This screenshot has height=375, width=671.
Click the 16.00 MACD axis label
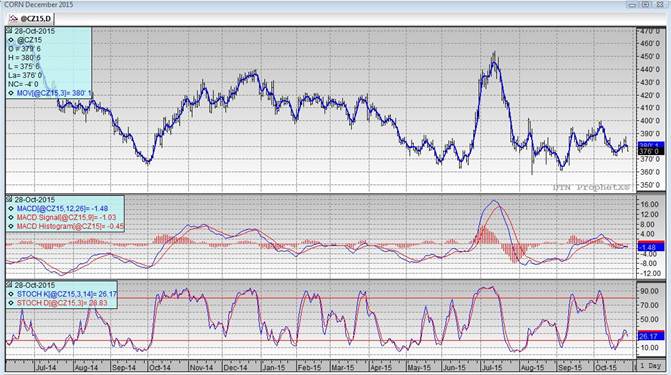[650, 205]
